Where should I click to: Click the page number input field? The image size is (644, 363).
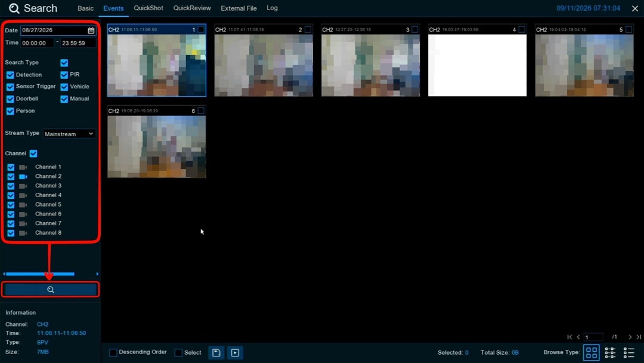point(593,337)
